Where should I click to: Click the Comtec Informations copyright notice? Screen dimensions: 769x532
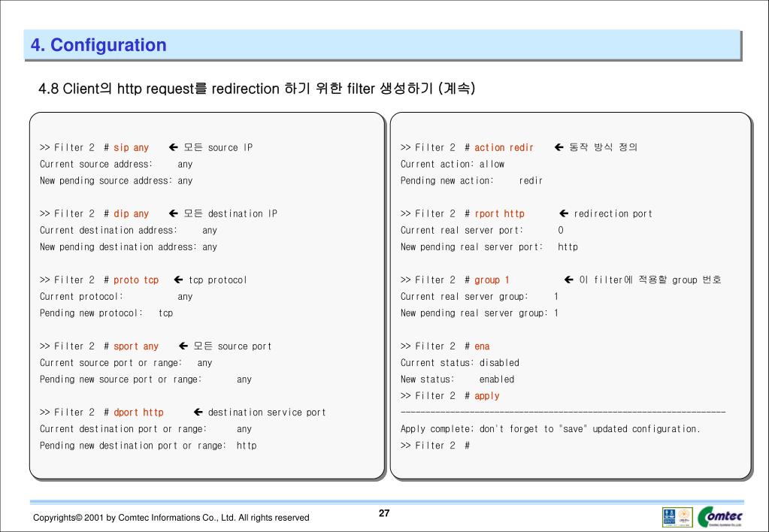pyautogui.click(x=171, y=517)
